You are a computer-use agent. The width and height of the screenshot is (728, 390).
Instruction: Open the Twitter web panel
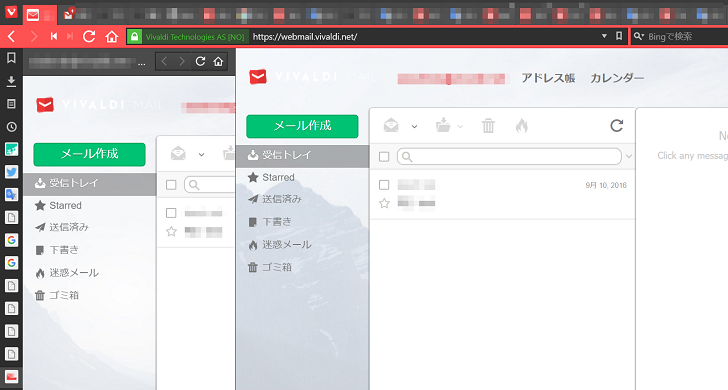(x=11, y=172)
